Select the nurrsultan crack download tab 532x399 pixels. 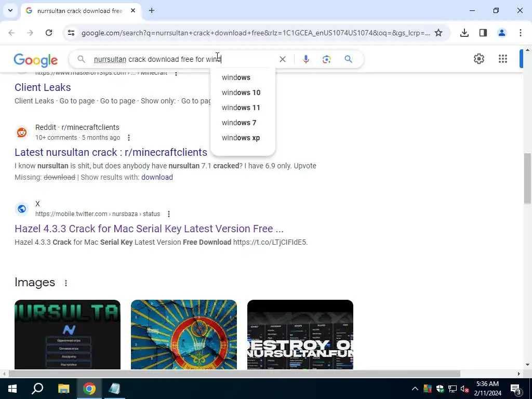(x=79, y=11)
